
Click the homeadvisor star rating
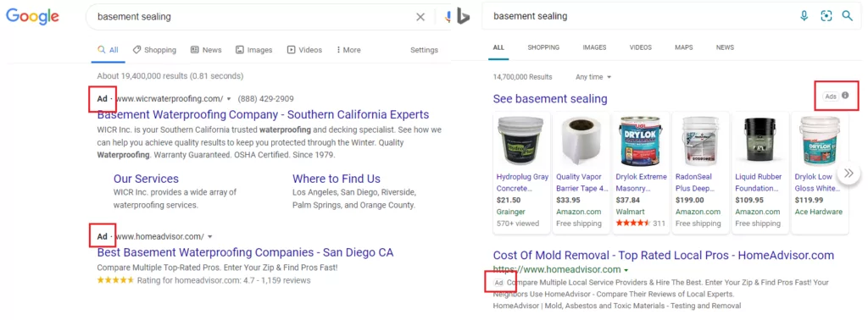(x=115, y=280)
